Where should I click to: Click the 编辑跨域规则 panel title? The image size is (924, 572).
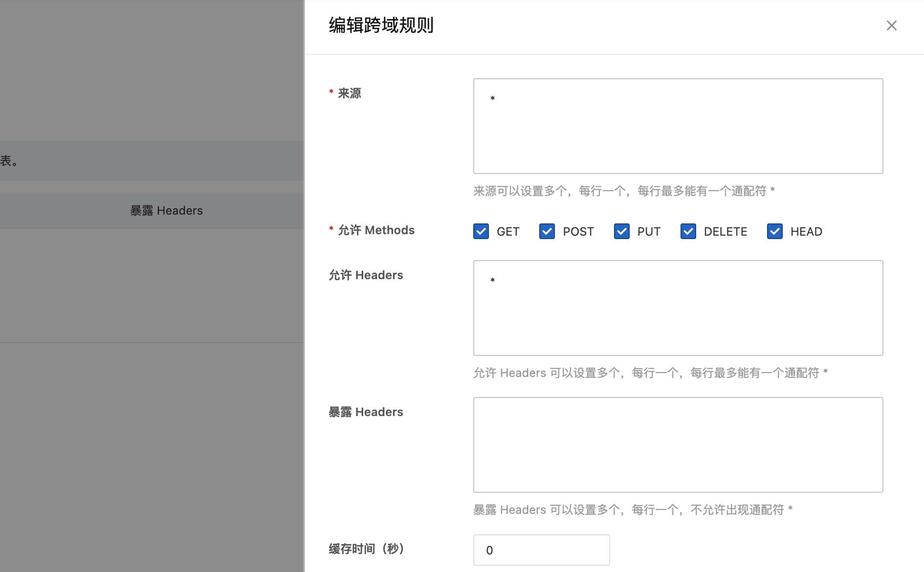pyautogui.click(x=381, y=25)
